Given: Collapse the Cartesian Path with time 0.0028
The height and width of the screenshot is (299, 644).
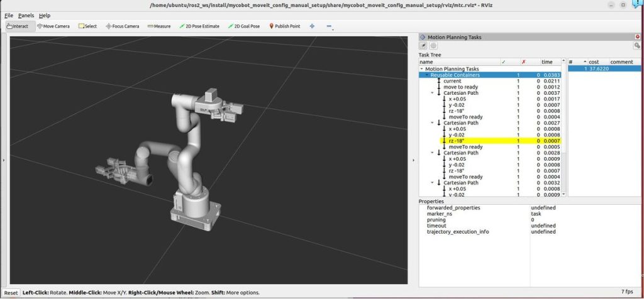Looking at the screenshot, I should tap(432, 153).
